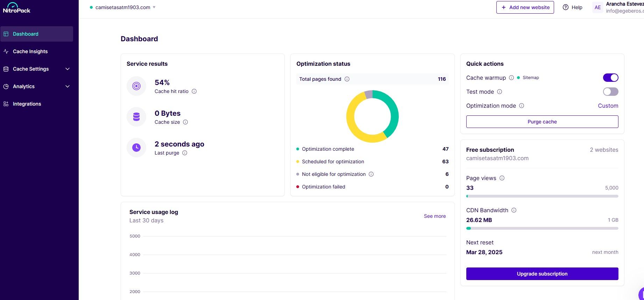This screenshot has height=300, width=644.
Task: Click the Free subscription heading
Action: click(x=490, y=150)
